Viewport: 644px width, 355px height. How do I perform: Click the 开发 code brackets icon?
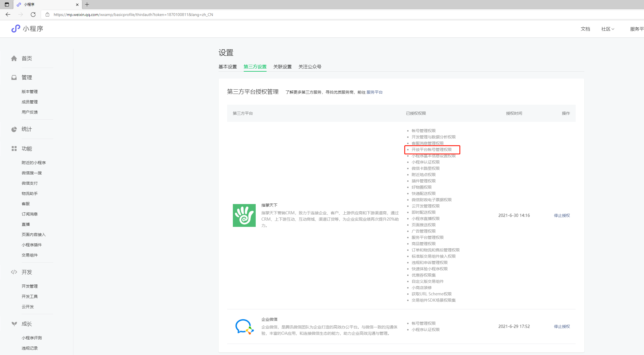point(14,272)
